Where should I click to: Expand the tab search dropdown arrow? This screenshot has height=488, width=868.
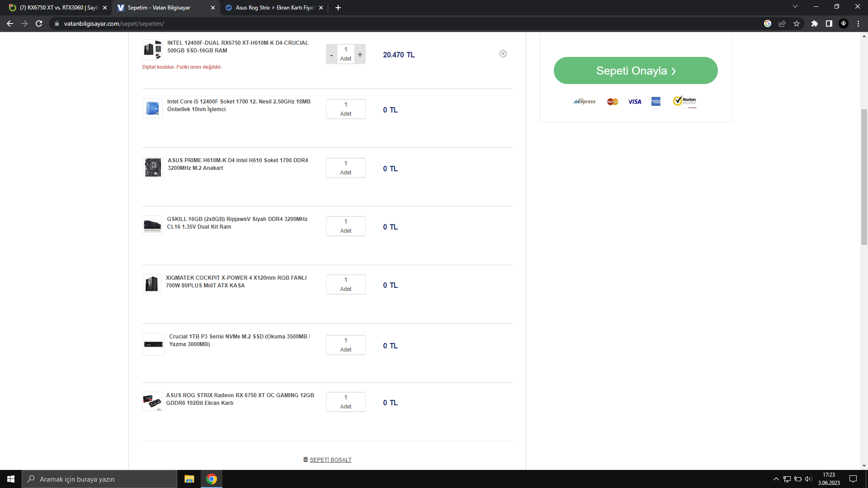pos(795,7)
